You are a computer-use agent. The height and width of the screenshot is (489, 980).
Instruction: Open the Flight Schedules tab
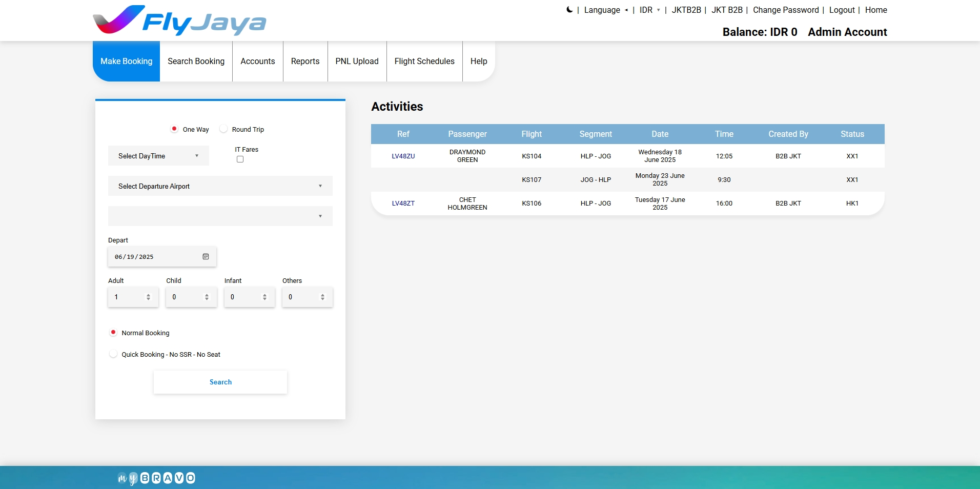pyautogui.click(x=424, y=62)
